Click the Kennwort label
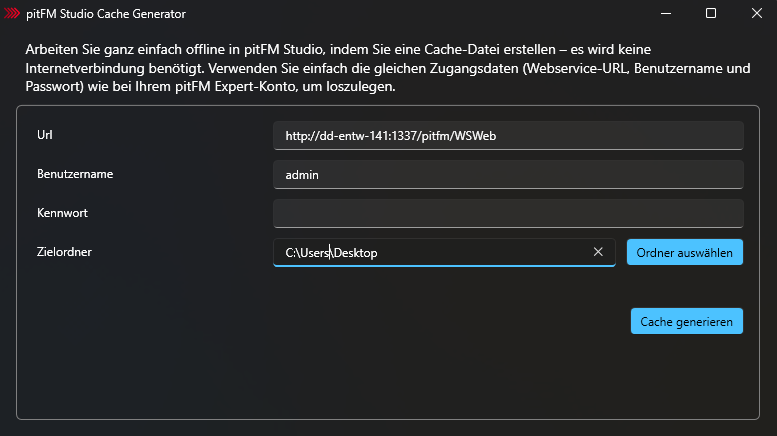 [62, 213]
